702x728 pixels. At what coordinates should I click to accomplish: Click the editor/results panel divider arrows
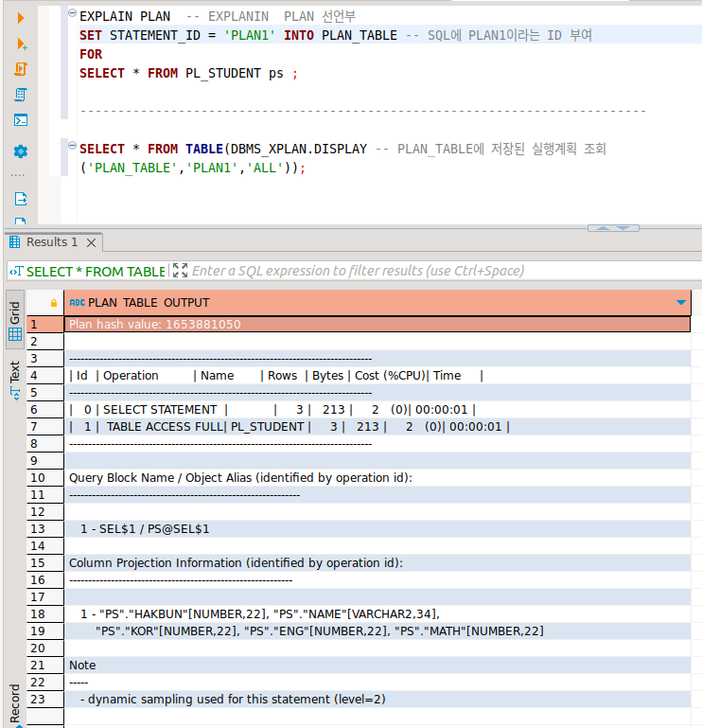tap(613, 228)
